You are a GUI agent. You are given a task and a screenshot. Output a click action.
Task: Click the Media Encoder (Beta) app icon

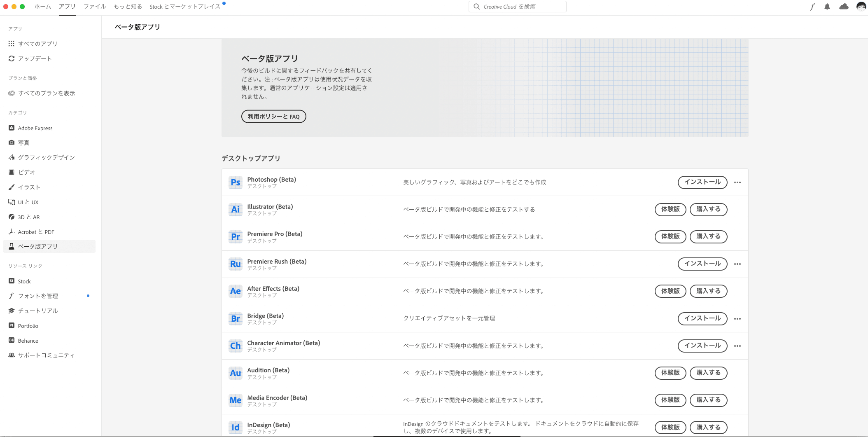[236, 400]
